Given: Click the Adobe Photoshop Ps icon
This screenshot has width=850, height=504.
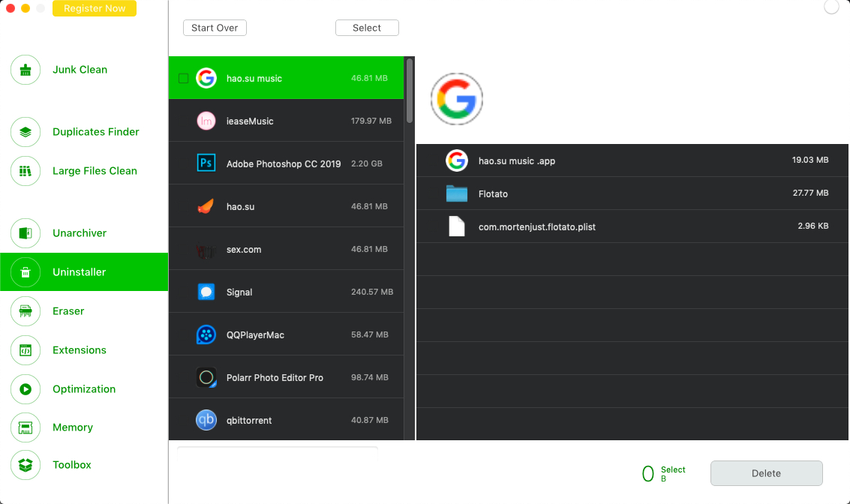Looking at the screenshot, I should pyautogui.click(x=206, y=163).
